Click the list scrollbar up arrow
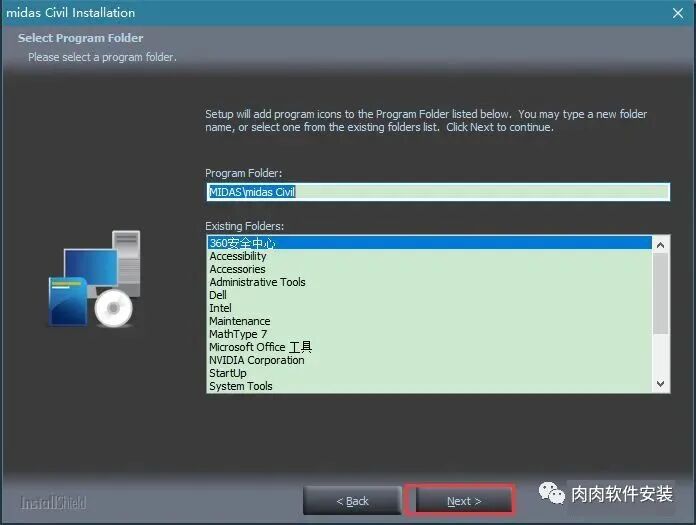The width and height of the screenshot is (696, 525). tap(660, 245)
